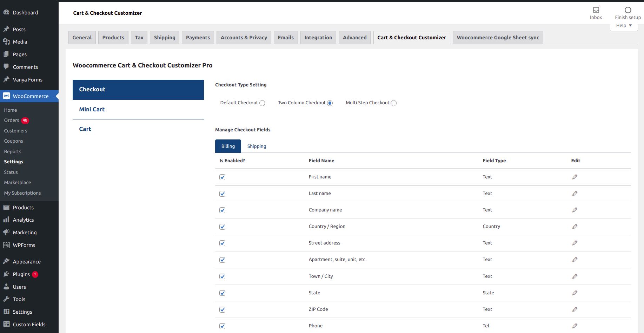Select the Cart section link
This screenshot has height=333, width=644.
tap(85, 129)
